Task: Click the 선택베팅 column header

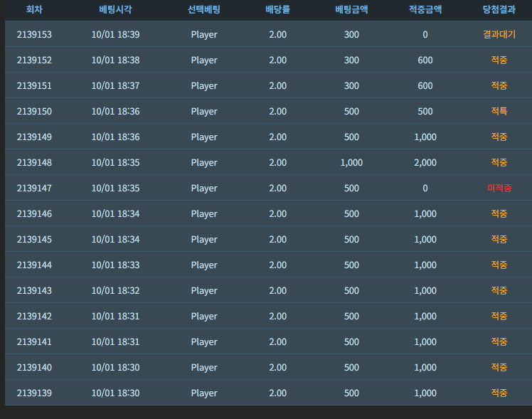Action: [x=204, y=9]
